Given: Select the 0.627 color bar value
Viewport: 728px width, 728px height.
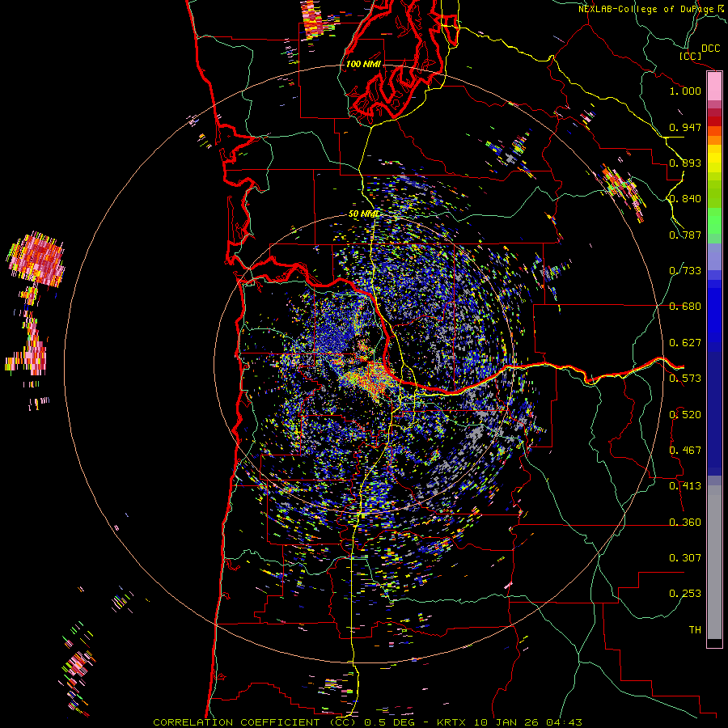Looking at the screenshot, I should [685, 343].
